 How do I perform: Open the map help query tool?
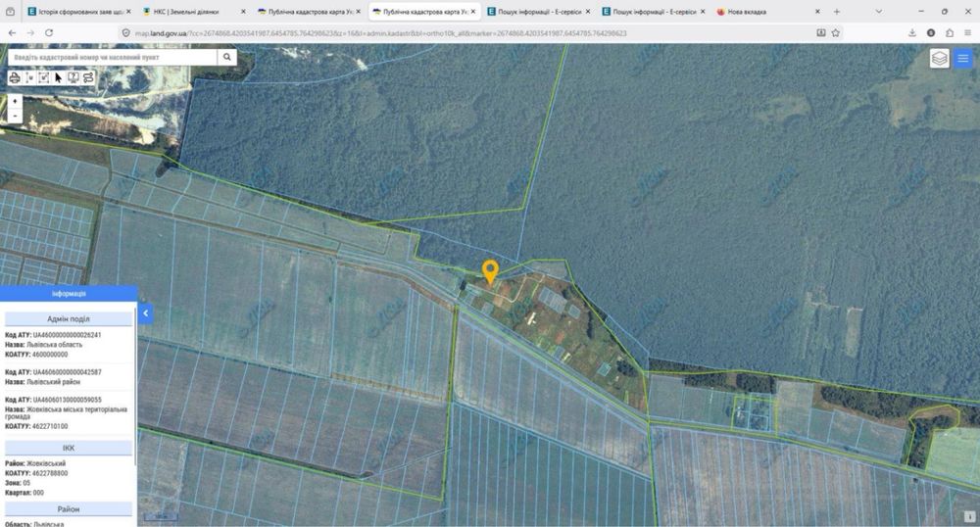(73, 77)
